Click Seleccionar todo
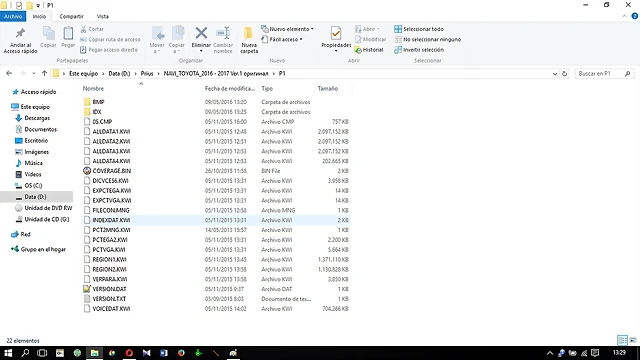 tap(419, 29)
